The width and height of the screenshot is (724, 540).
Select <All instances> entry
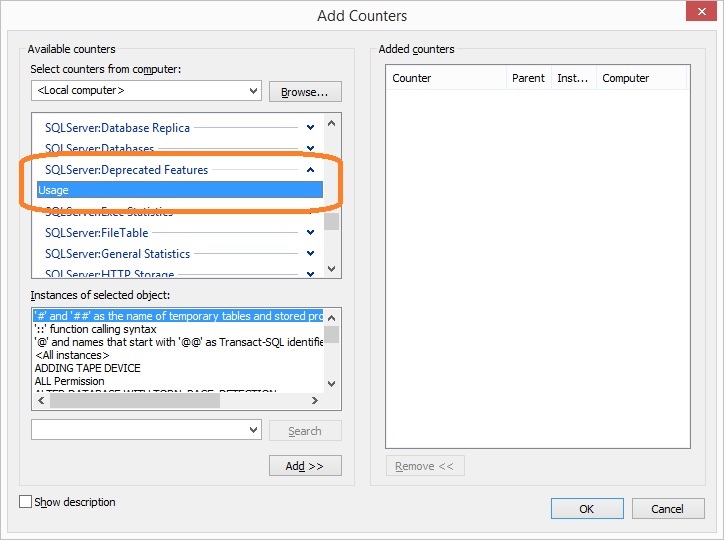pos(72,355)
